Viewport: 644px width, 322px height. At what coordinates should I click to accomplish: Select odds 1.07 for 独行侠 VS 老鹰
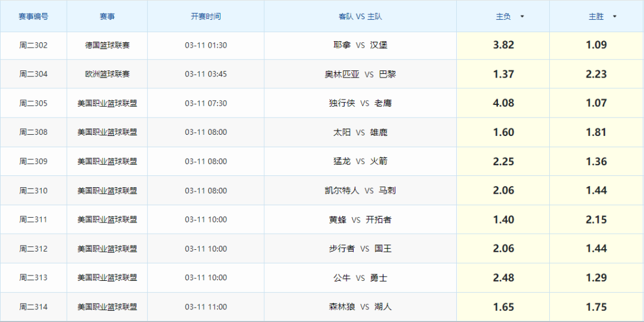(597, 104)
